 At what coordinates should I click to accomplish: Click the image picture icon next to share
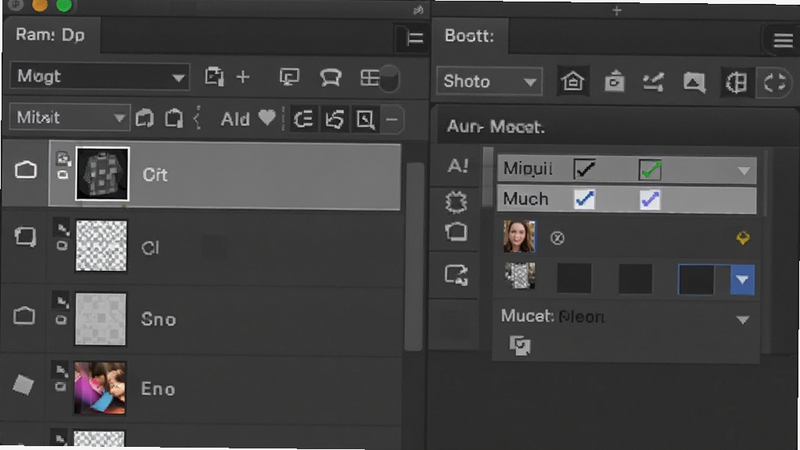pos(694,83)
